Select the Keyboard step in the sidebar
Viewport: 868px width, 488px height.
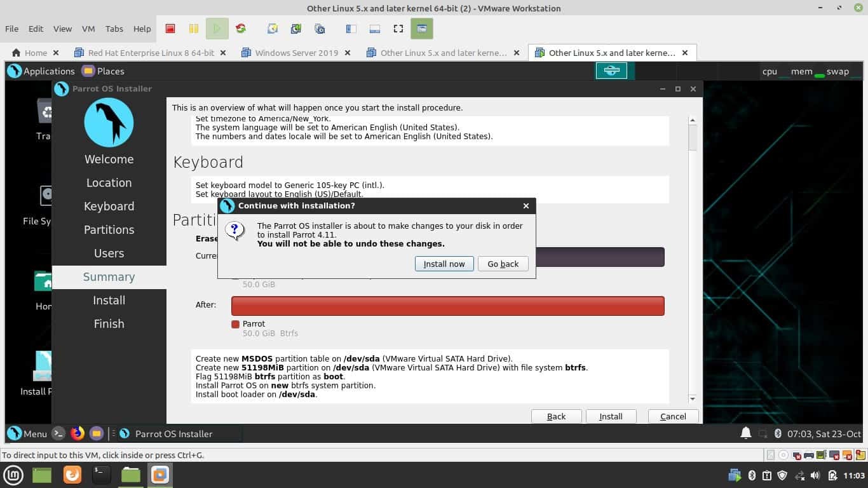109,206
